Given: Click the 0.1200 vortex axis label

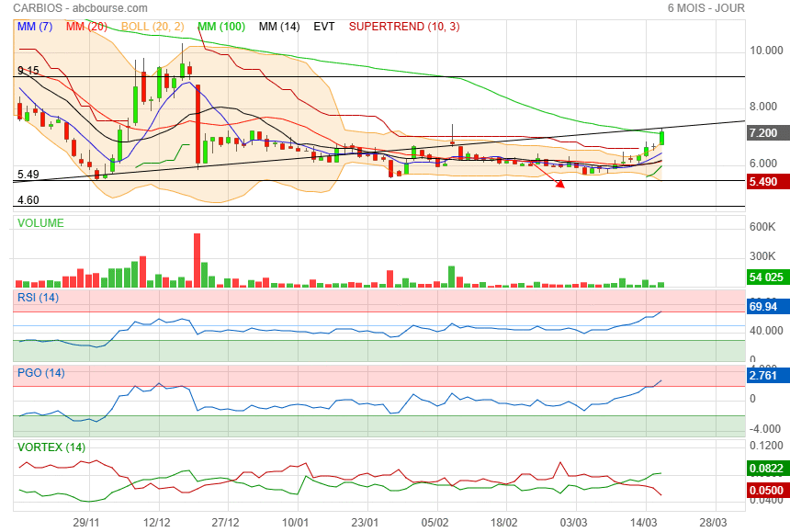Looking at the screenshot, I should [766, 446].
